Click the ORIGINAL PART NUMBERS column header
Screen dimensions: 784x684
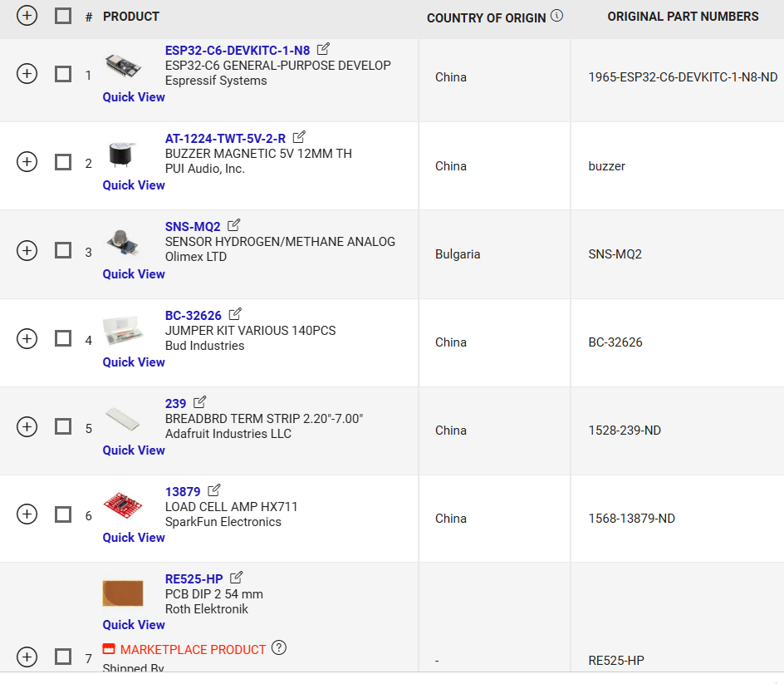click(683, 17)
